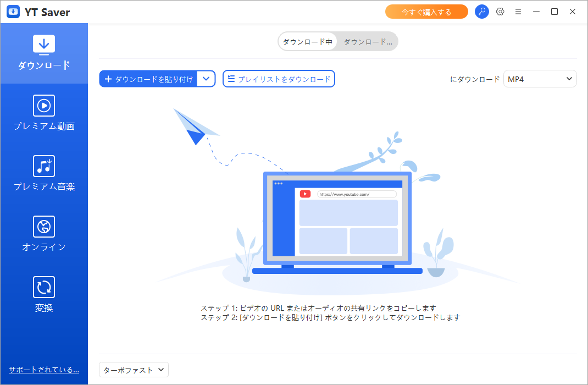The image size is (588, 385).
Task: Maximize the YT Saver window
Action: point(554,12)
